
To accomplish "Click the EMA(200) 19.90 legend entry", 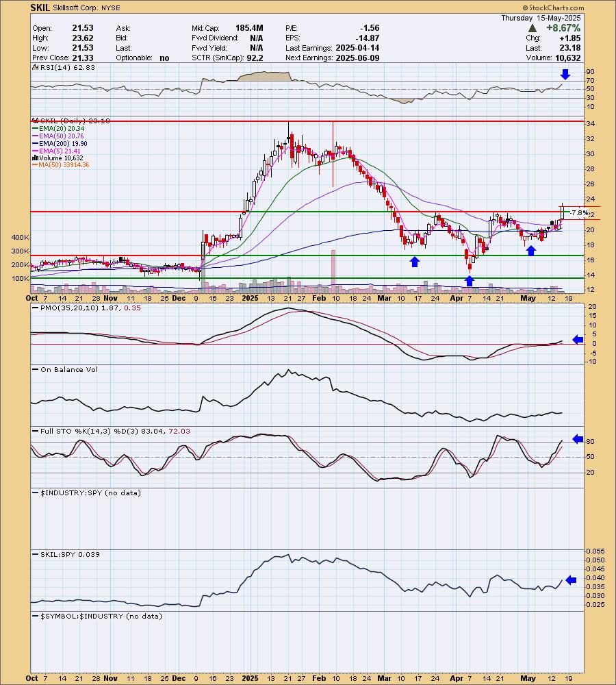I will click(60, 143).
